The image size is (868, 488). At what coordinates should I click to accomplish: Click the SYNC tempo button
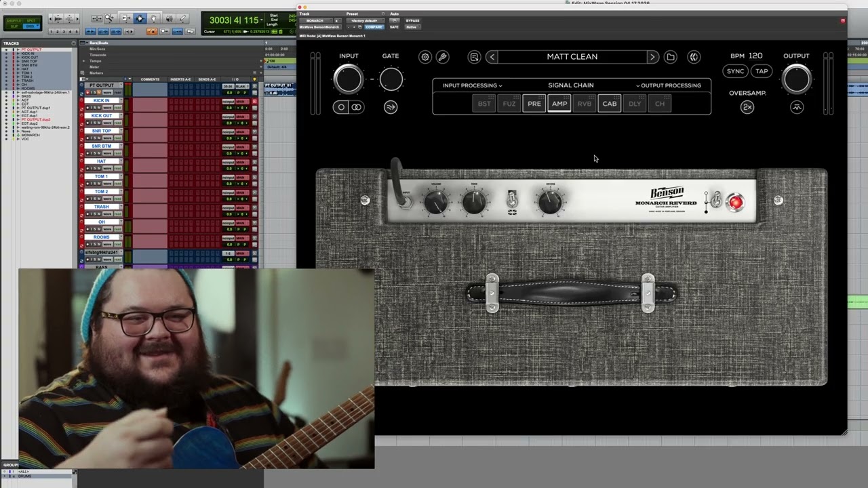(735, 71)
